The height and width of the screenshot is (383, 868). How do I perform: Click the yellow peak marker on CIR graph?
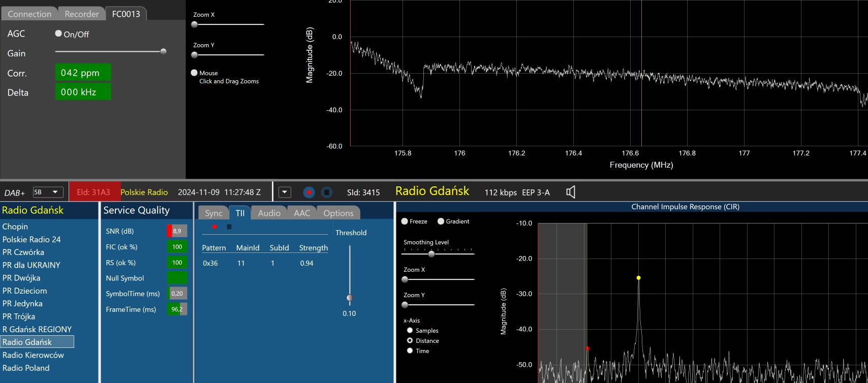pyautogui.click(x=638, y=278)
